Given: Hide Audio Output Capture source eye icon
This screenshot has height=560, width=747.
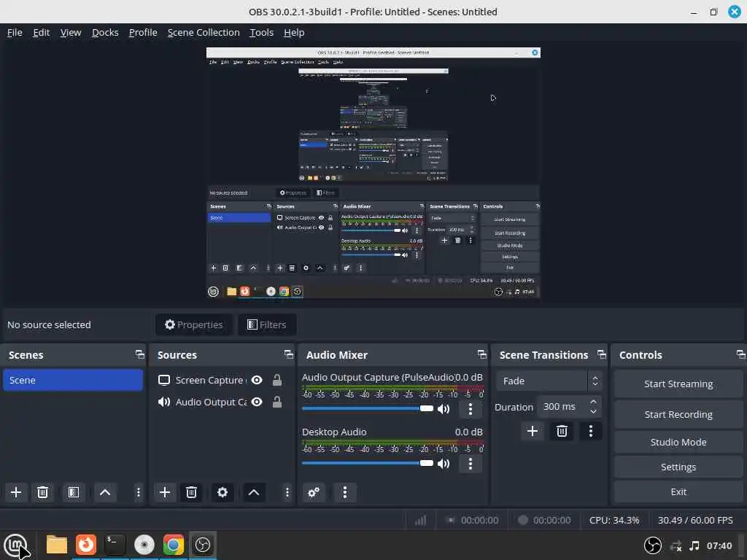Looking at the screenshot, I should pyautogui.click(x=257, y=402).
